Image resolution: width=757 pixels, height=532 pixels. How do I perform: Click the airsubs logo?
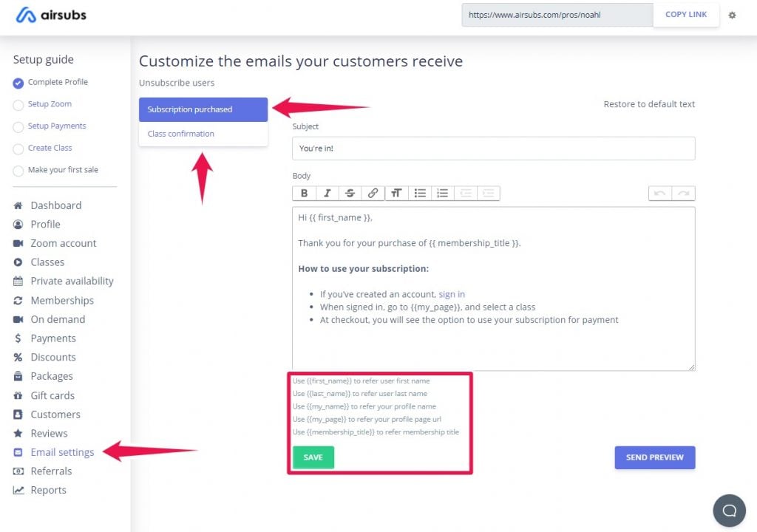point(51,15)
